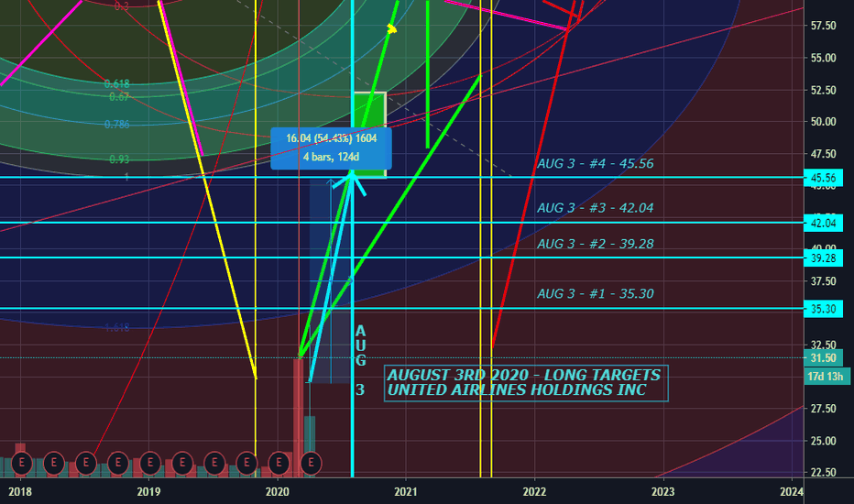Select the 'AUG 3 - #2 - 39.28' annotation
Screen dimensions: 854x504
[x=596, y=244]
